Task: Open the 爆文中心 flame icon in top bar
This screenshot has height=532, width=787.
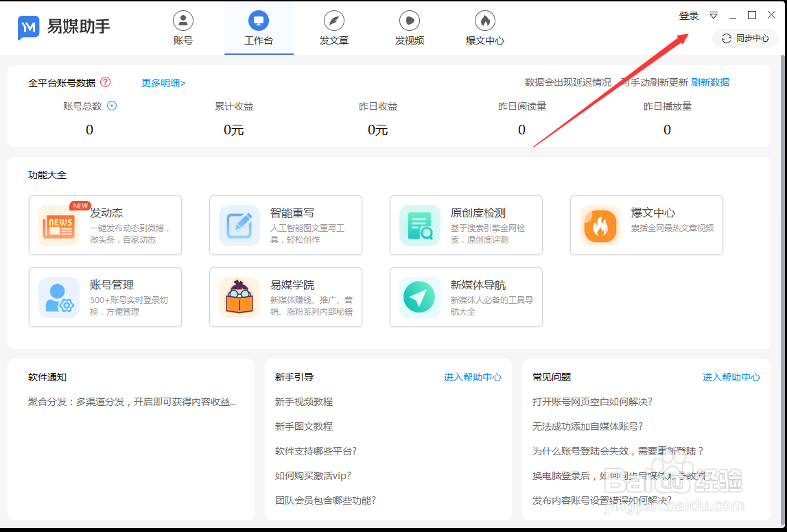Action: [x=485, y=21]
